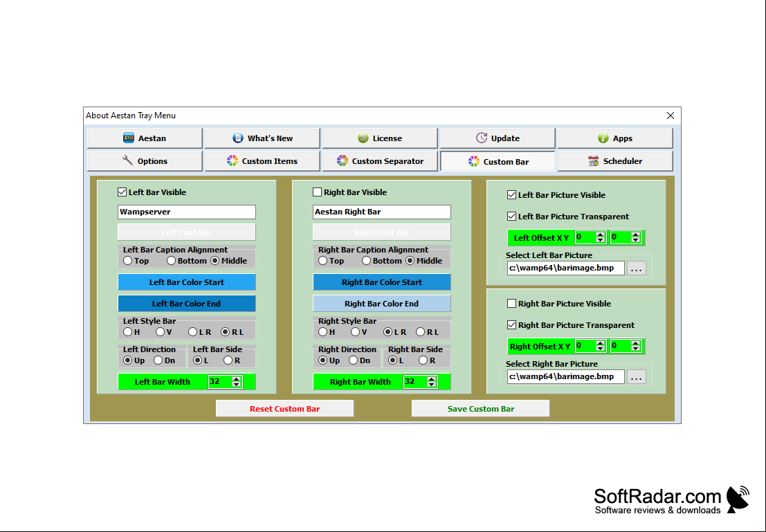Image resolution: width=766 pixels, height=532 pixels.
Task: Click the Wampserver left bar caption field
Action: point(187,212)
